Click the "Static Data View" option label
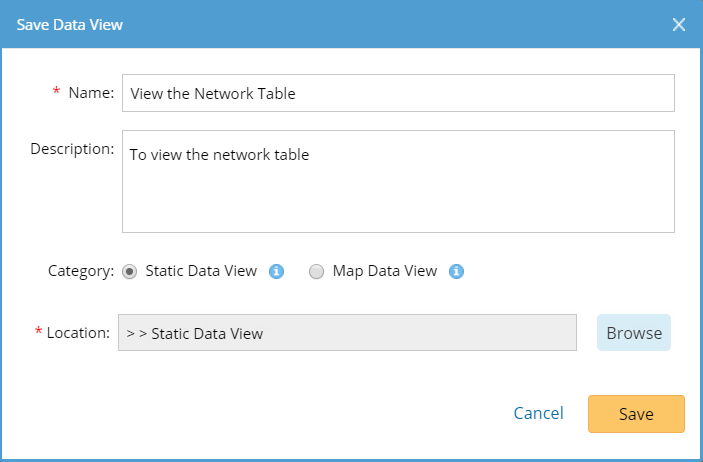Screen dimensions: 703x462 tap(201, 271)
